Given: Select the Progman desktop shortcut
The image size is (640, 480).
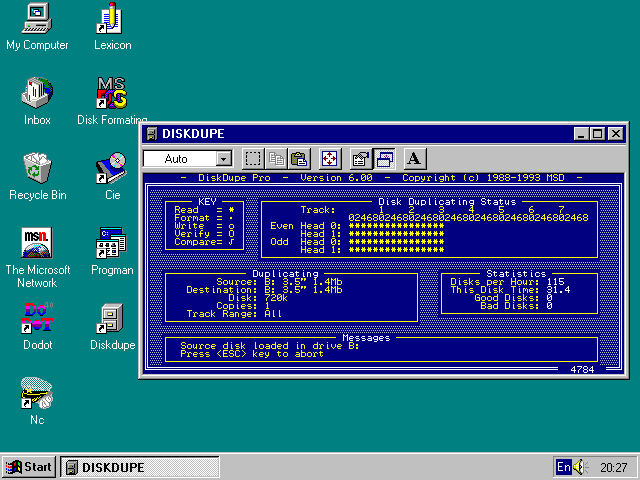Looking at the screenshot, I should point(112,243).
